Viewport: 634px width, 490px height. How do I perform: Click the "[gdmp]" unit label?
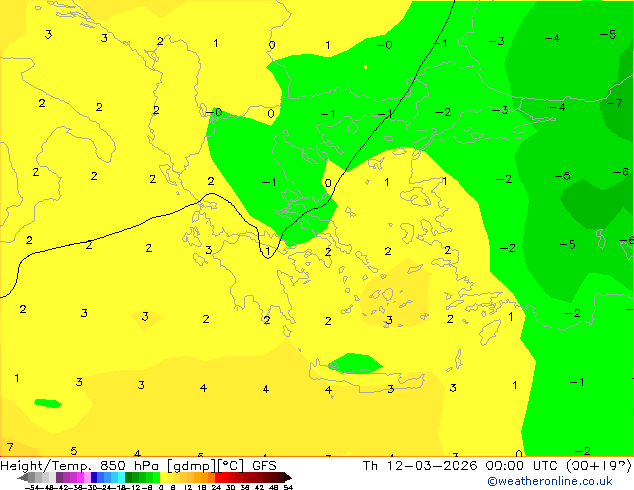[192, 466]
